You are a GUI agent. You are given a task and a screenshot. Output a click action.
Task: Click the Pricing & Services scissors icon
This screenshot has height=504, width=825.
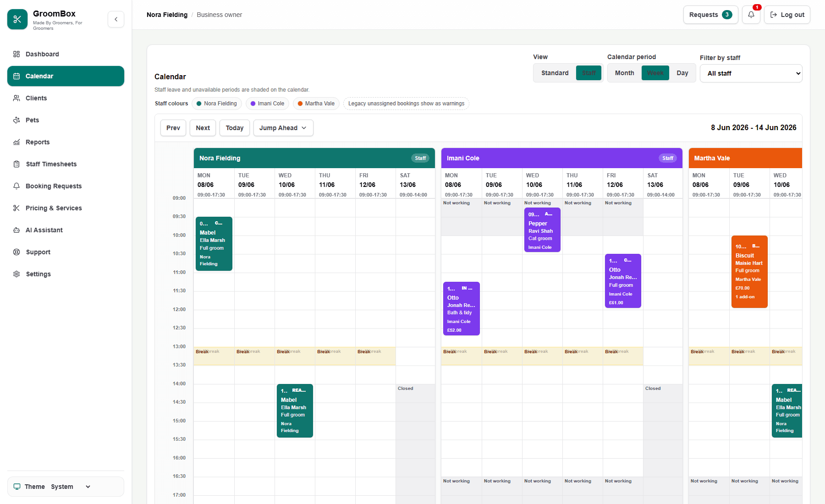click(x=16, y=208)
